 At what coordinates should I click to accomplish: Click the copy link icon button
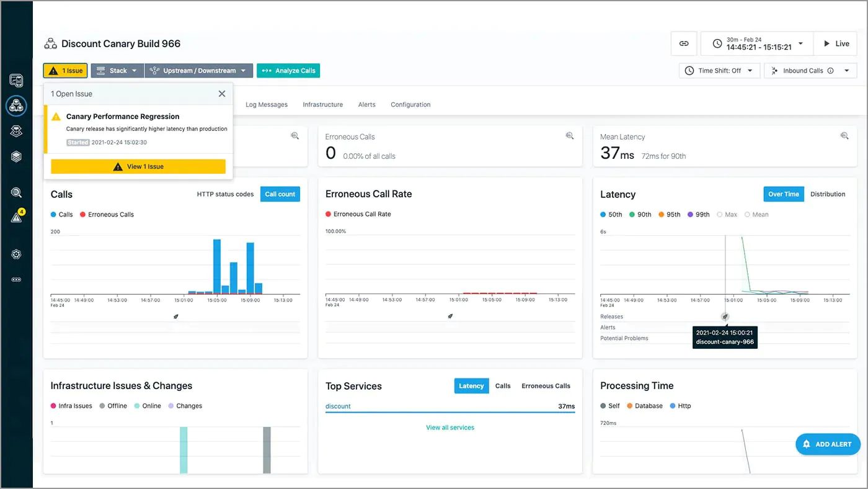[684, 43]
